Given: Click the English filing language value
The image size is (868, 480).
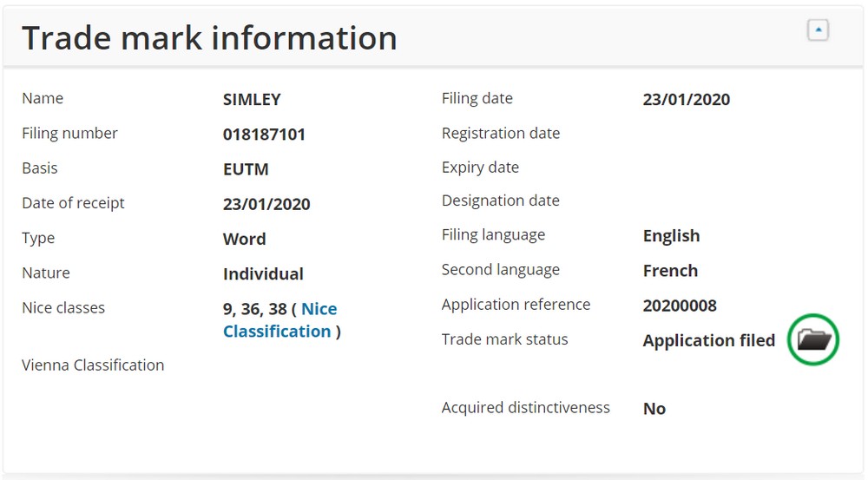Looking at the screenshot, I should coord(671,236).
